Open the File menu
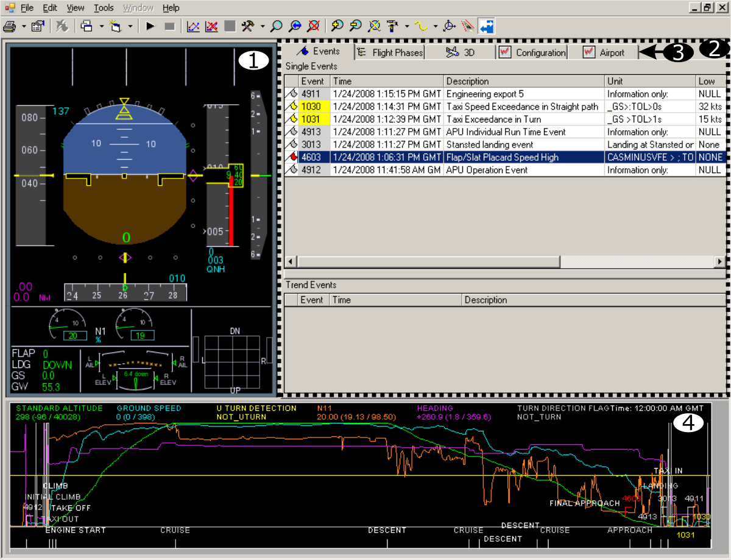The height and width of the screenshot is (560, 731). [x=27, y=8]
